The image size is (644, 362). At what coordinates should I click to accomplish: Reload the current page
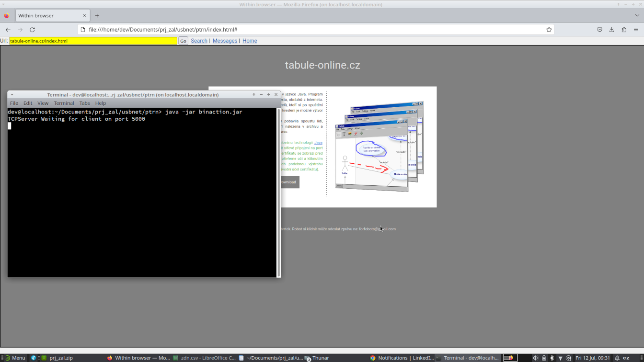pos(32,29)
